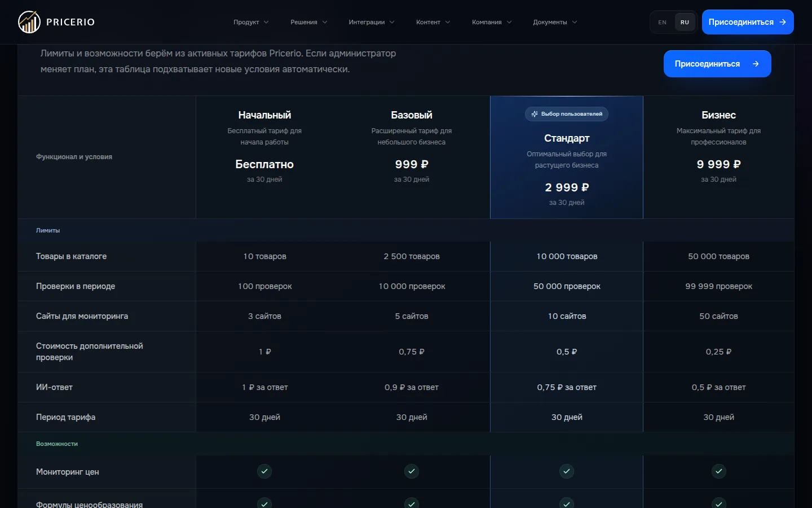The width and height of the screenshot is (812, 508).
Task: Click the PRICERIO brand name link
Action: click(x=70, y=22)
